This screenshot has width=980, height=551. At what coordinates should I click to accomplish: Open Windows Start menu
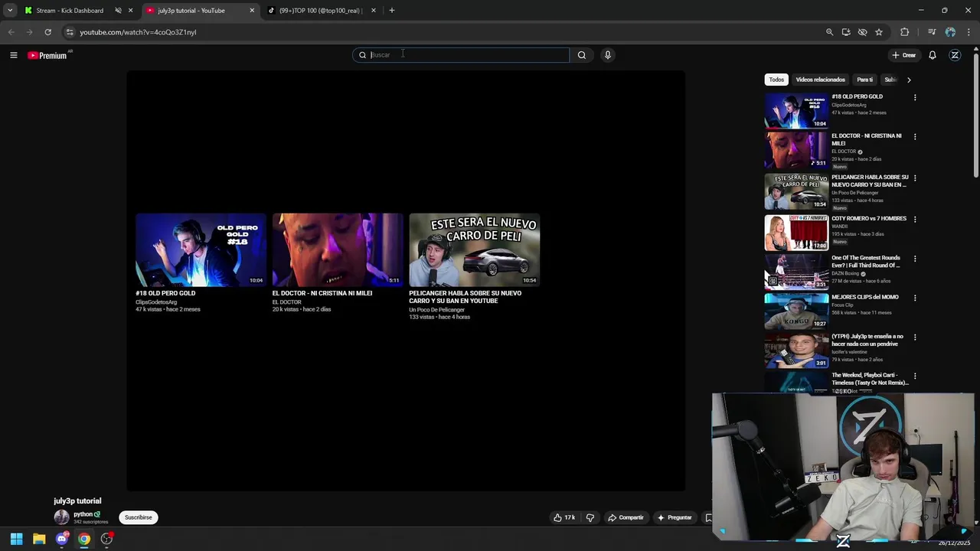tap(17, 539)
